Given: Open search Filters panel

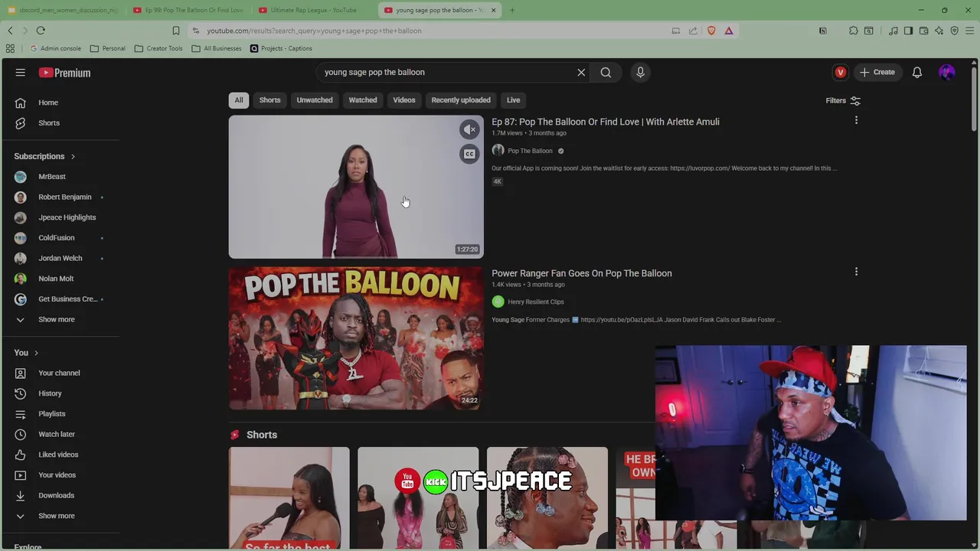Looking at the screenshot, I should click(x=843, y=100).
